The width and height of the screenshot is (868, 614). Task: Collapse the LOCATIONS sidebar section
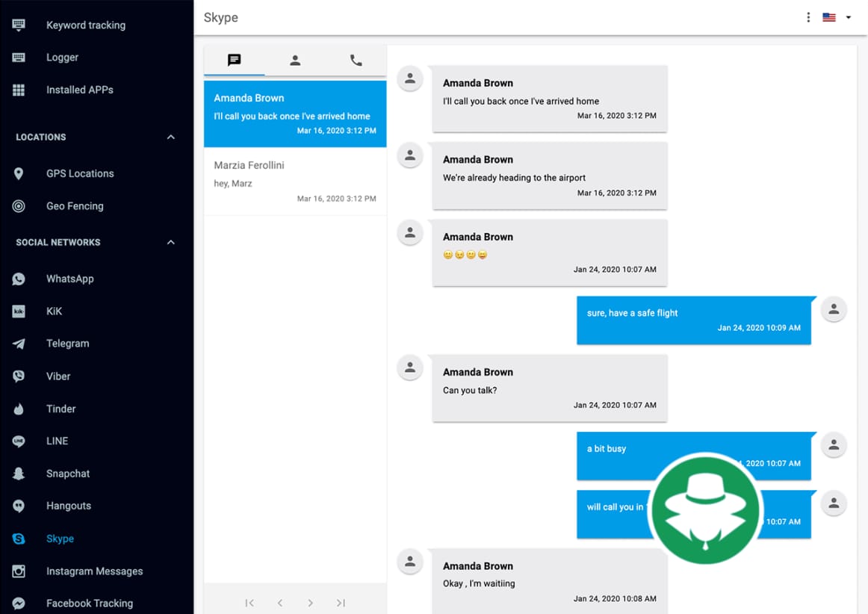[x=170, y=137]
